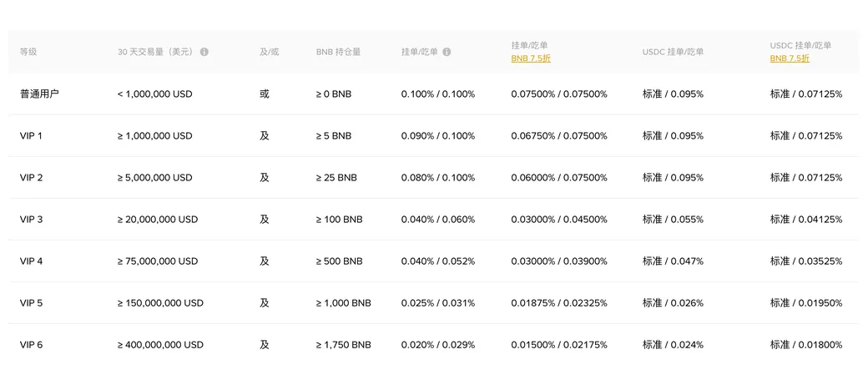Click the info icon next to 挂单/吃单
This screenshot has width=868, height=380.
447,52
